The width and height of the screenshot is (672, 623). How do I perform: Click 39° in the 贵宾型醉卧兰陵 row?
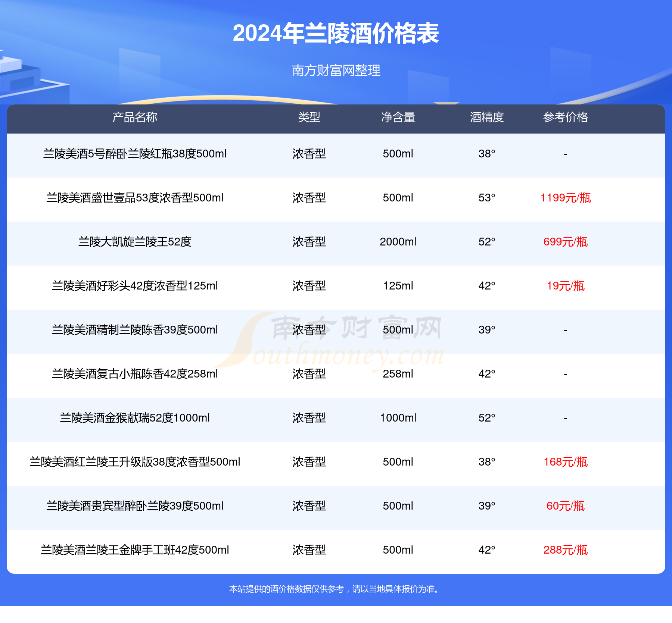coord(487,506)
